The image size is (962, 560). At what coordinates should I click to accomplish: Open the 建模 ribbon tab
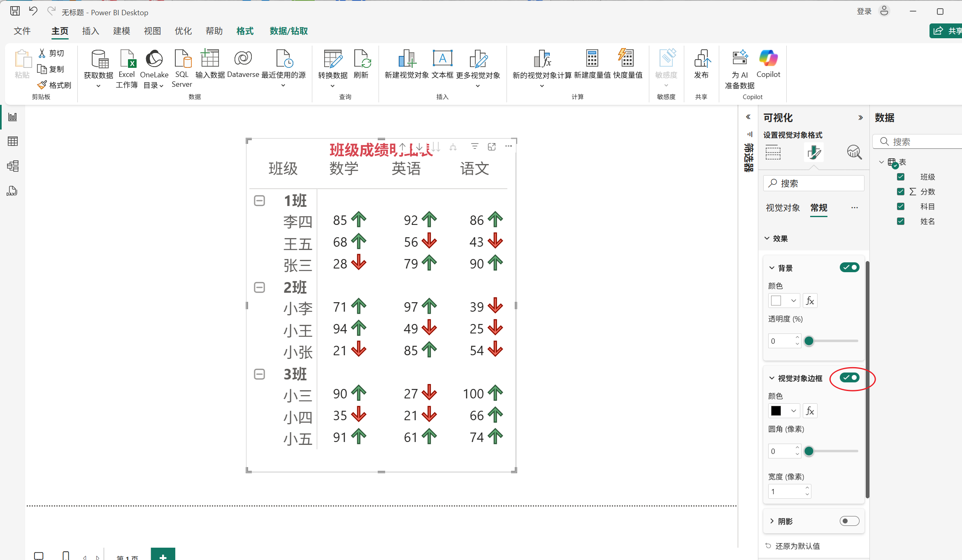pos(121,31)
